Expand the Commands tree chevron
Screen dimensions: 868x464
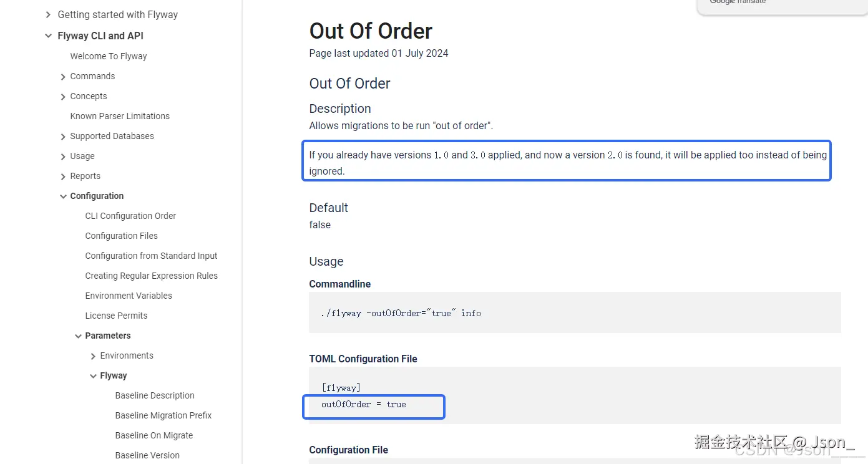63,77
